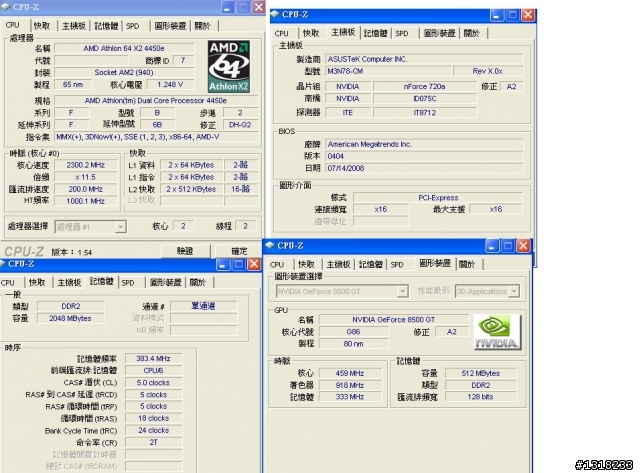Click BIOS date 07/14/2008 field
Image resolution: width=640 pixels, height=473 pixels.
(424, 168)
